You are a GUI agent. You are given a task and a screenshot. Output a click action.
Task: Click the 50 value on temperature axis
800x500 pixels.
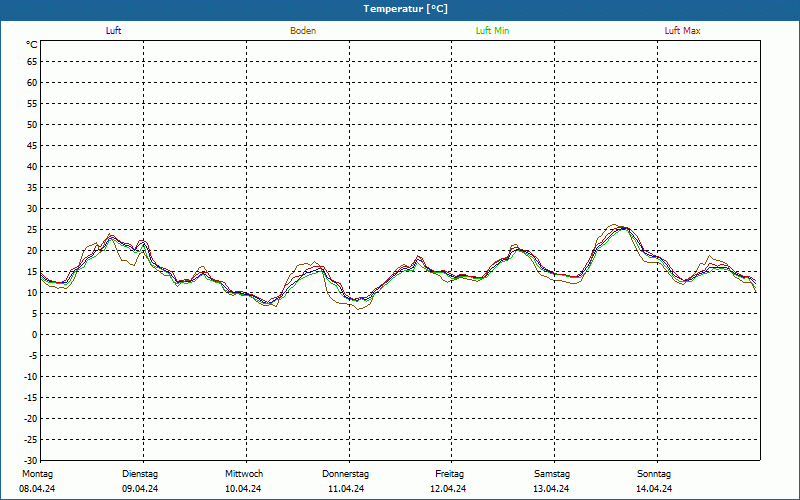32,124
